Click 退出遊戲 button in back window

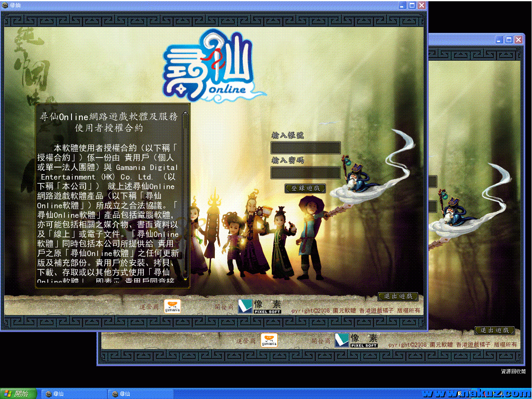(x=495, y=330)
